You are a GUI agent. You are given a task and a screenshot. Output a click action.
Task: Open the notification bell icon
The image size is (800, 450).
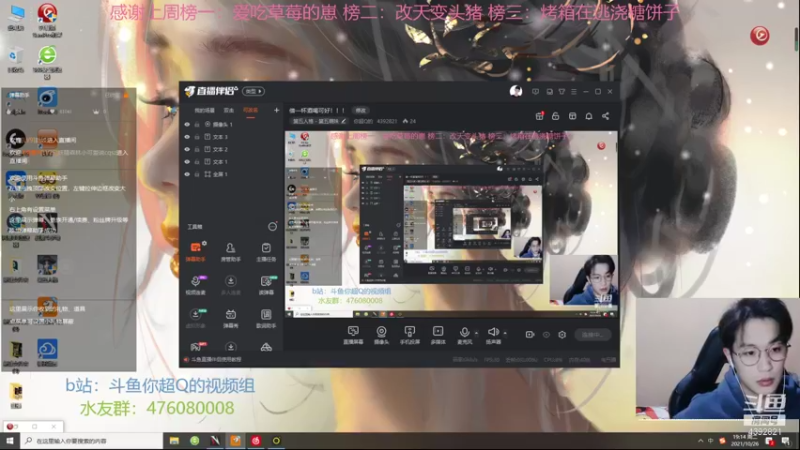[x=589, y=116]
